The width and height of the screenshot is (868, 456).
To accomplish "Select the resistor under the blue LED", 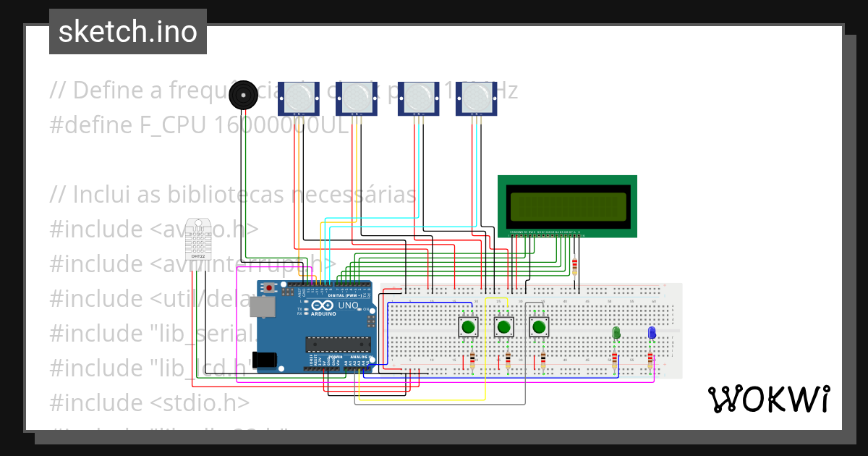I will click(x=650, y=359).
